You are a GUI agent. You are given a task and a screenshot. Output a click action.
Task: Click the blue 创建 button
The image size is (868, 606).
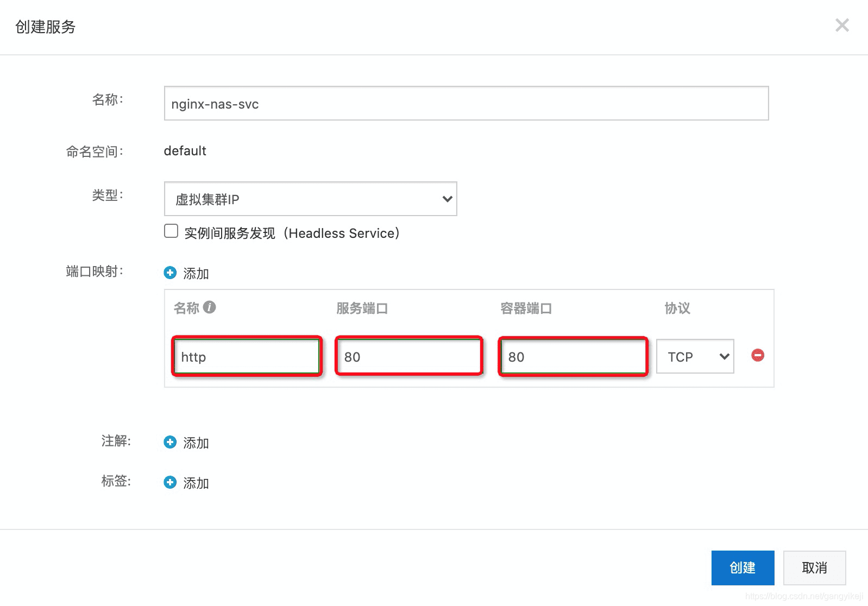[x=743, y=567]
